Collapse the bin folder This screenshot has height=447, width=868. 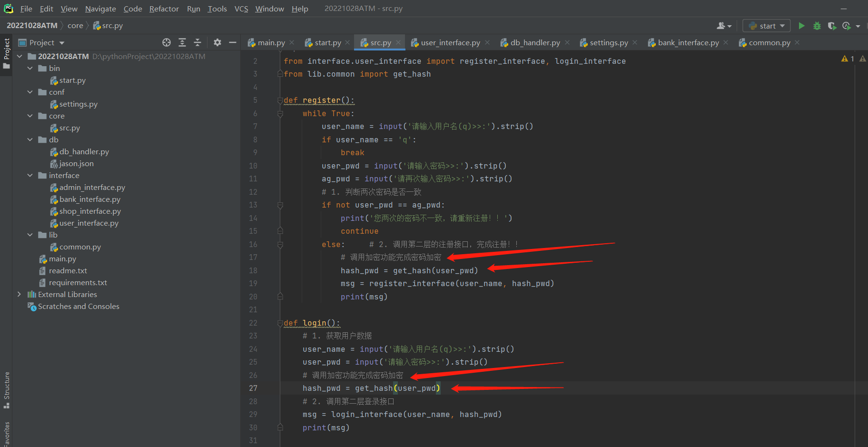tap(30, 68)
